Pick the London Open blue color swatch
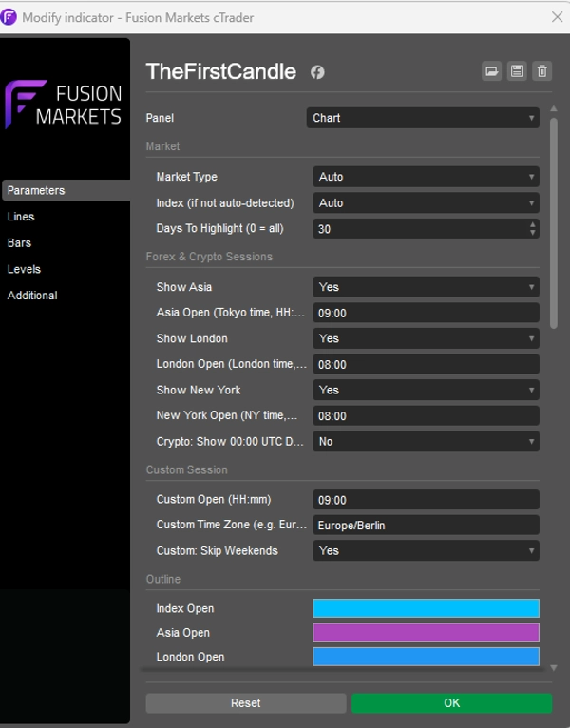570x728 pixels. (x=427, y=657)
